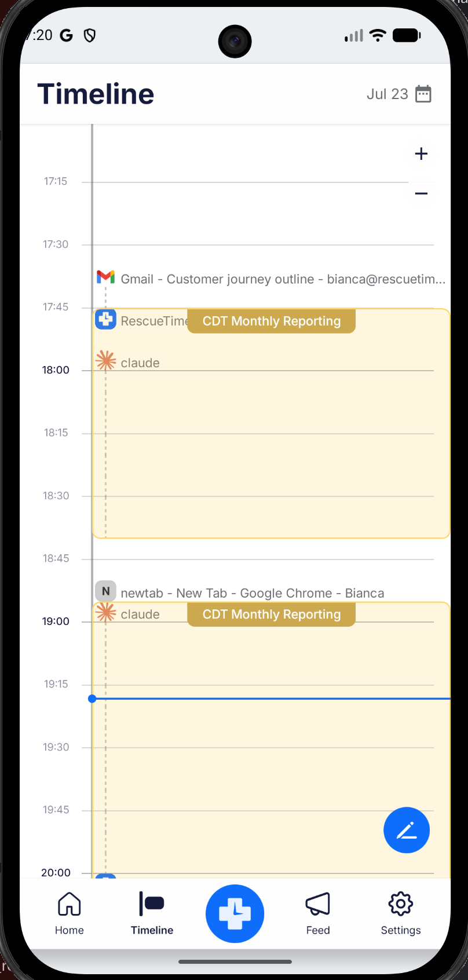Tap the blue current-time marker dot
The width and height of the screenshot is (468, 980).
click(x=92, y=699)
